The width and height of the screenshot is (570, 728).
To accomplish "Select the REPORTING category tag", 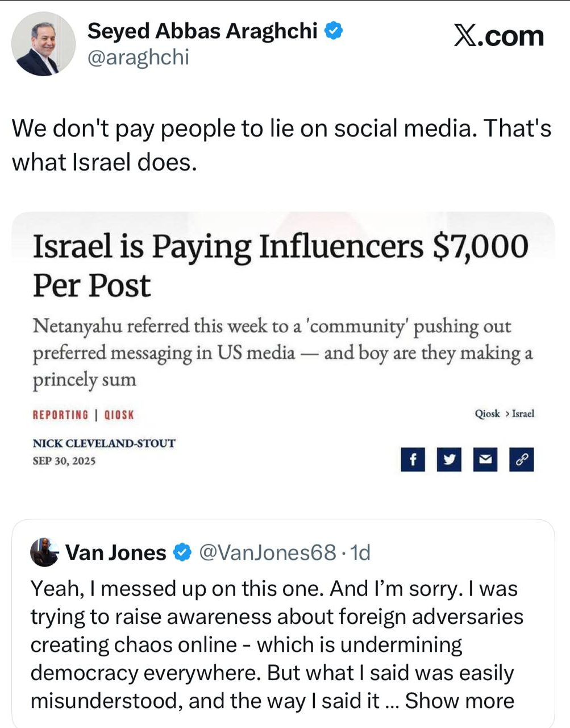I will 61,415.
